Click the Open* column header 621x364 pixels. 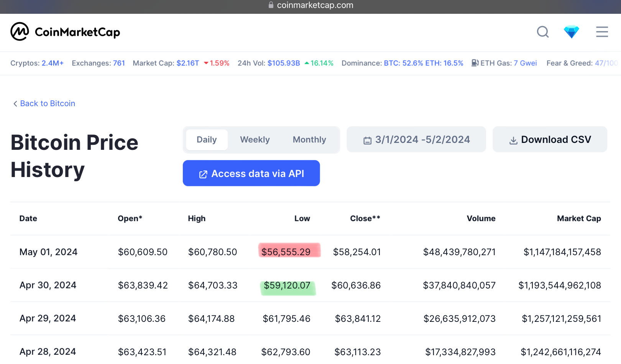[x=130, y=218]
